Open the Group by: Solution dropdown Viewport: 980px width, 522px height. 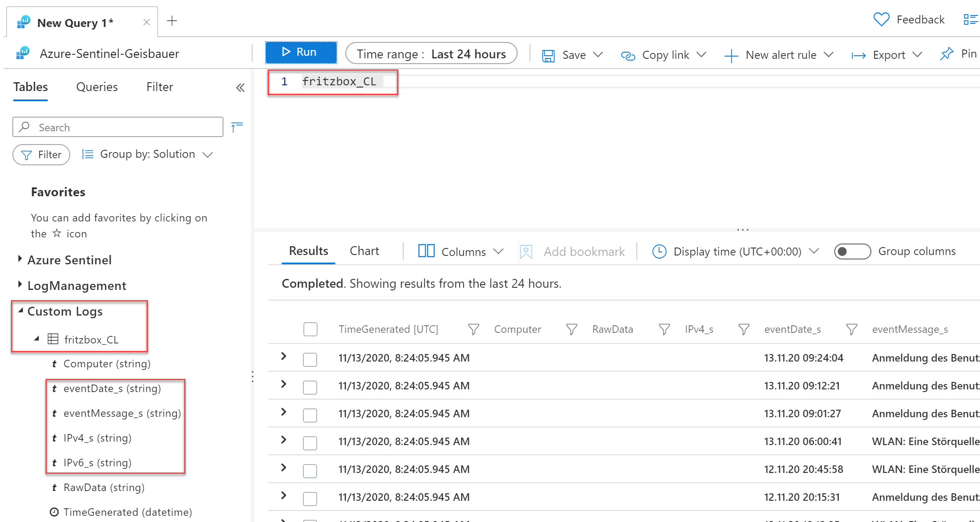[x=148, y=154]
